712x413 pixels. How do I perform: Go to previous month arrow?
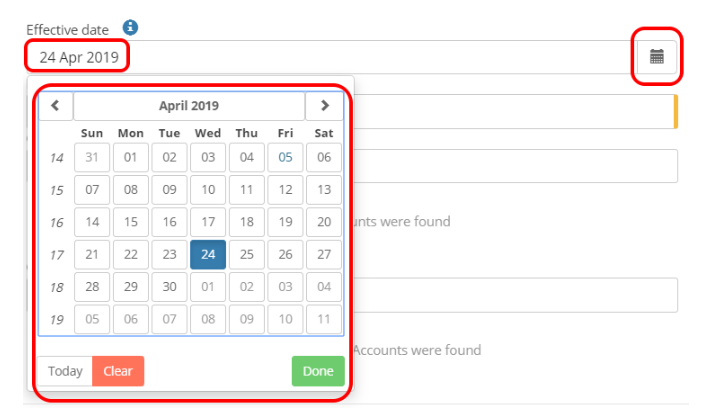[56, 105]
